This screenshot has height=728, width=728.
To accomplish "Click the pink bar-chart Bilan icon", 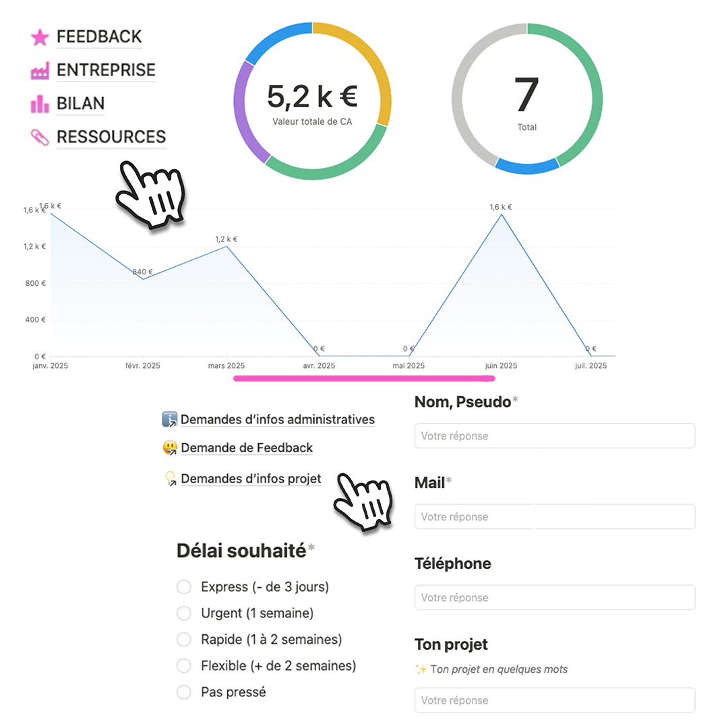I will point(40,104).
